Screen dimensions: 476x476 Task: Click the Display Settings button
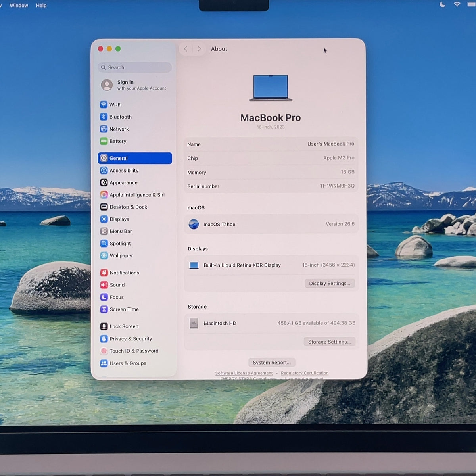(x=330, y=283)
